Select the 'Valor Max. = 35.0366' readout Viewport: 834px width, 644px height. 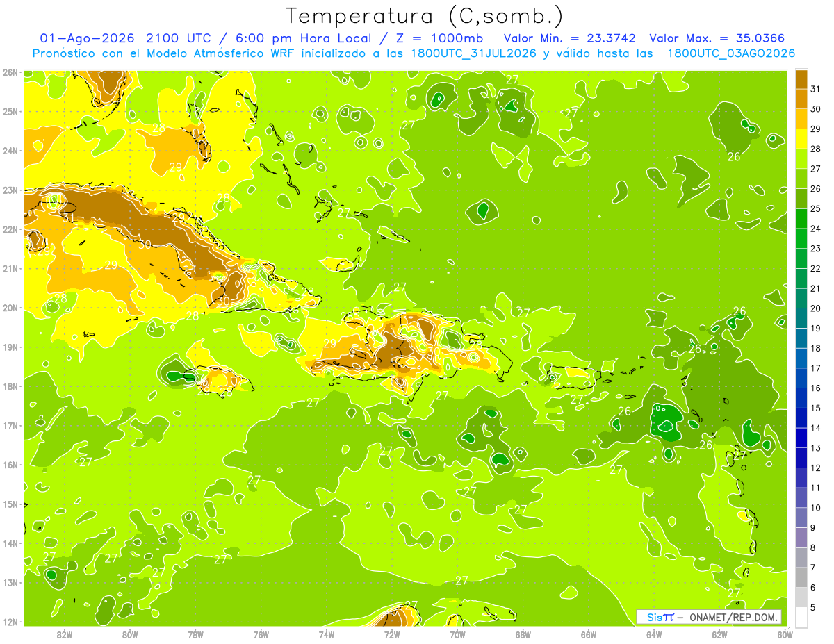(717, 38)
